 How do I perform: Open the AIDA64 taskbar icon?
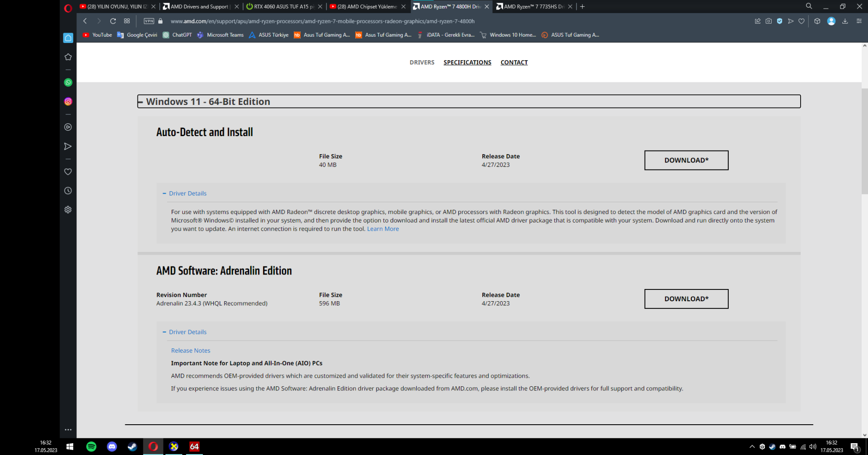(x=194, y=446)
